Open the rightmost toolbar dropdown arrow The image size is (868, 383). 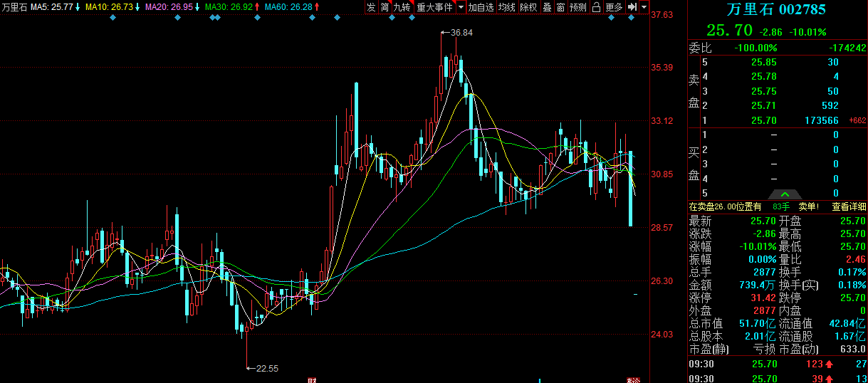(x=644, y=7)
